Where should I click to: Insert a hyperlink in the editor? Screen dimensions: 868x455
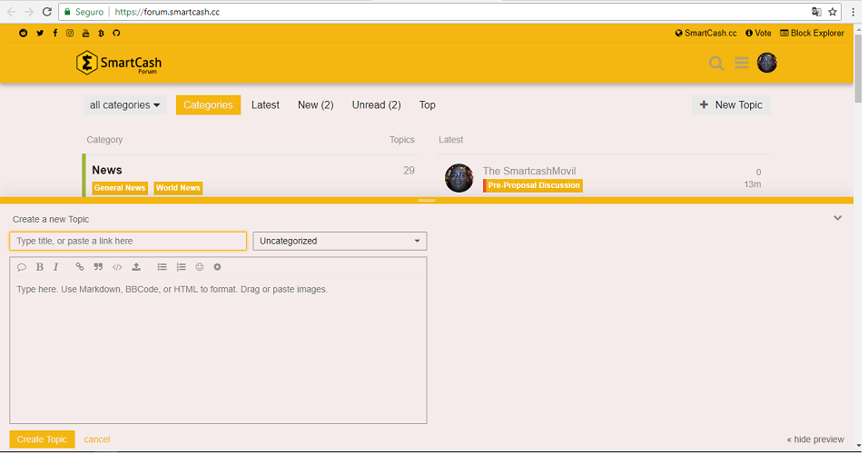[x=80, y=267]
